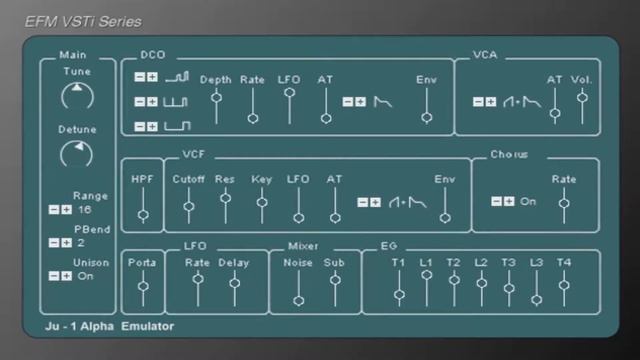Click the VCF Env slider handle
Image resolution: width=640 pixels, height=360 pixels.
pos(445,218)
